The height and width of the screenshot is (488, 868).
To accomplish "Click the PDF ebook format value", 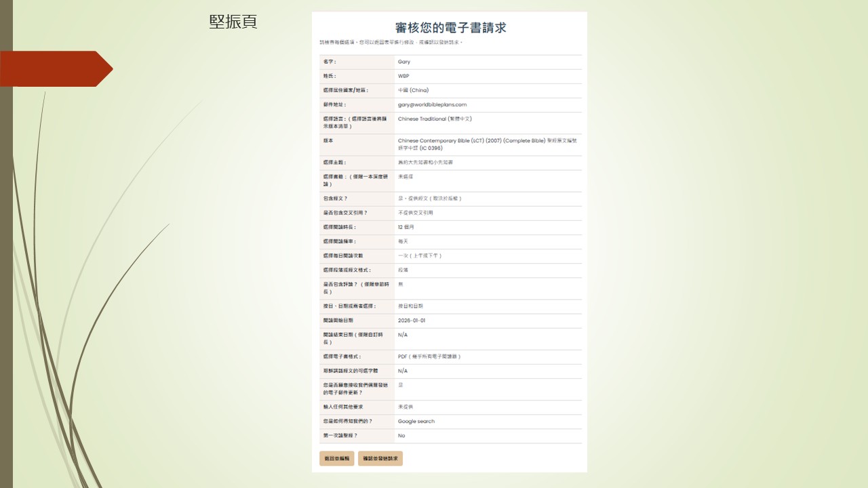I will pos(429,357).
